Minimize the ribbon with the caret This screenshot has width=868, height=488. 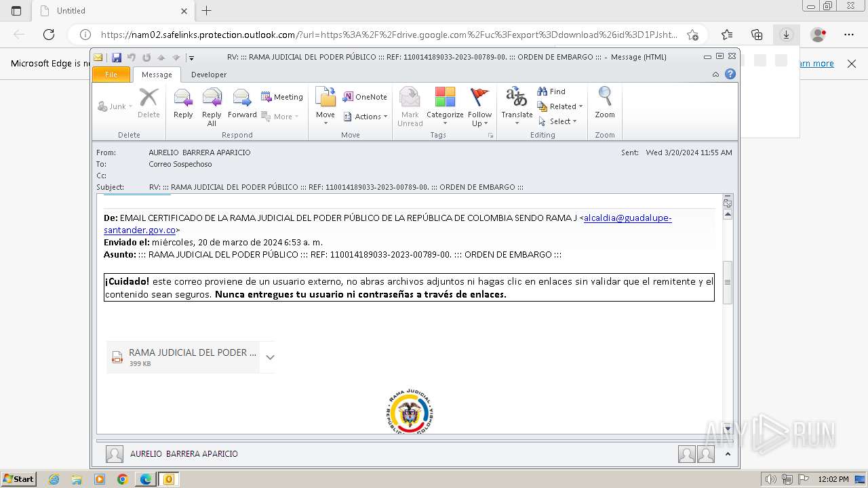pyautogui.click(x=716, y=75)
